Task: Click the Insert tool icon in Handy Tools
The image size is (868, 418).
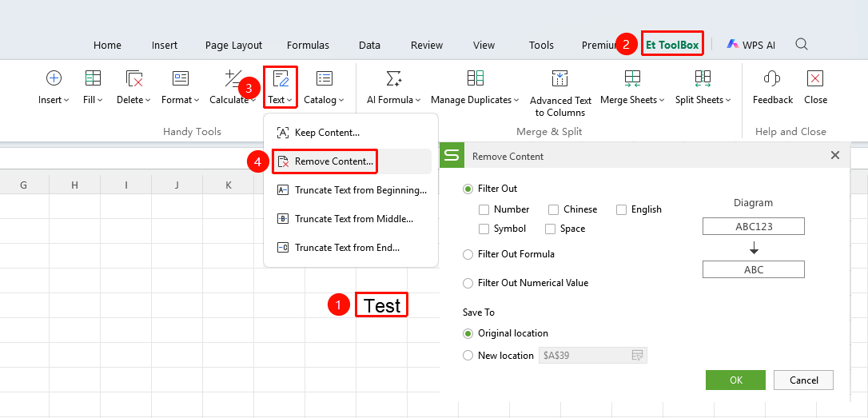Action: [54, 78]
